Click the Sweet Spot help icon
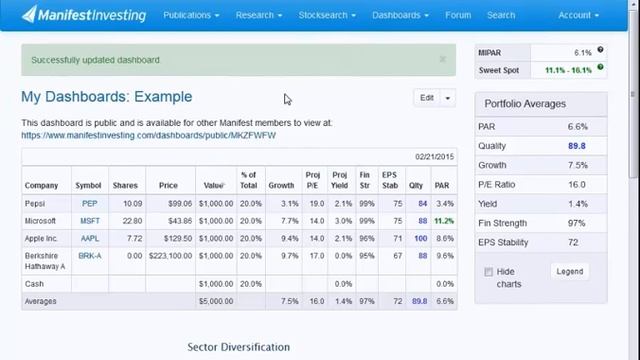This screenshot has width=640, height=360. (600, 67)
